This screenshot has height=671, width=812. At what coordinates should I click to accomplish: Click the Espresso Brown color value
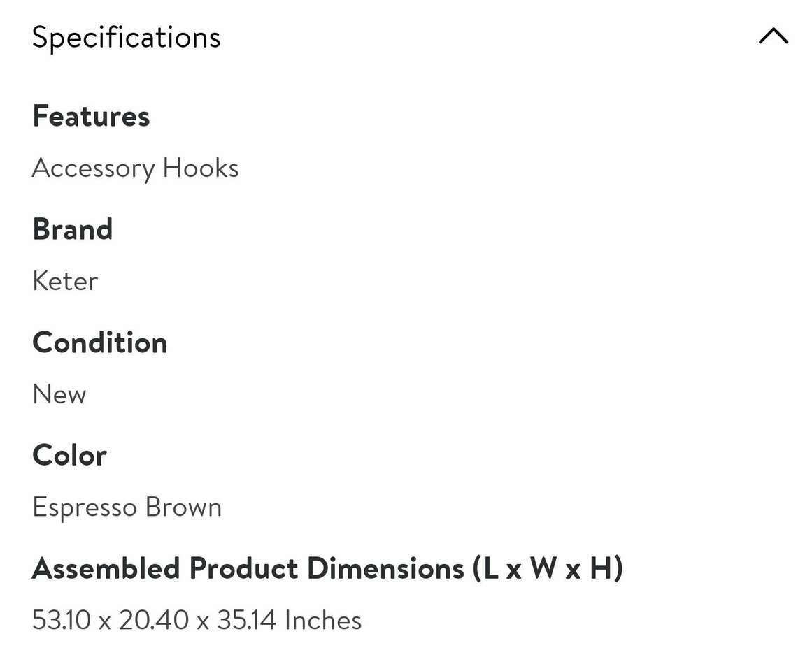pyautogui.click(x=127, y=507)
